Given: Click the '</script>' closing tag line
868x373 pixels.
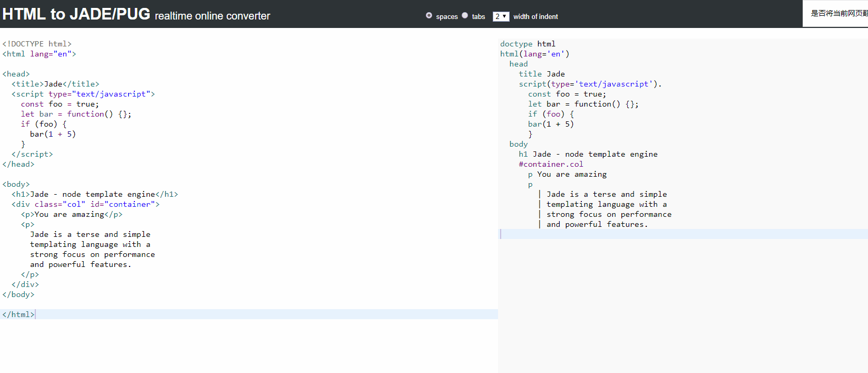Looking at the screenshot, I should click(32, 154).
